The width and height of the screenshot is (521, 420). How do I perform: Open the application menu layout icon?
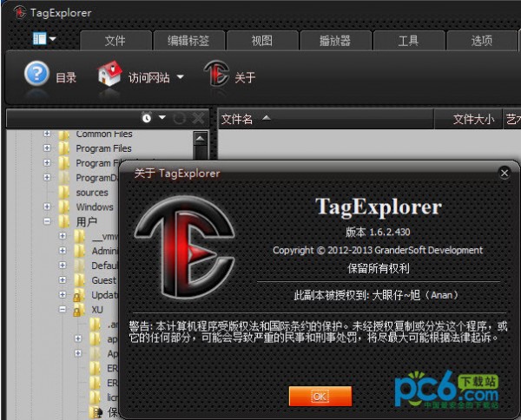pos(40,38)
